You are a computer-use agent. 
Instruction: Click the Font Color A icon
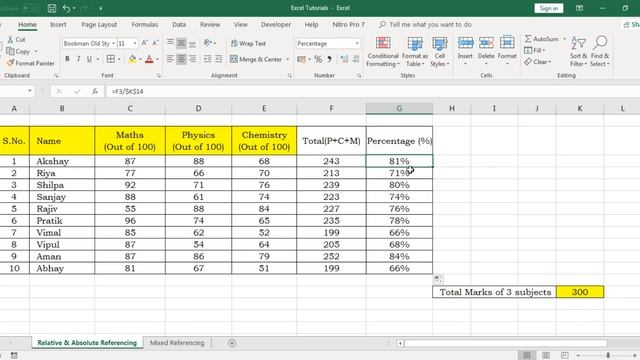coord(149,59)
